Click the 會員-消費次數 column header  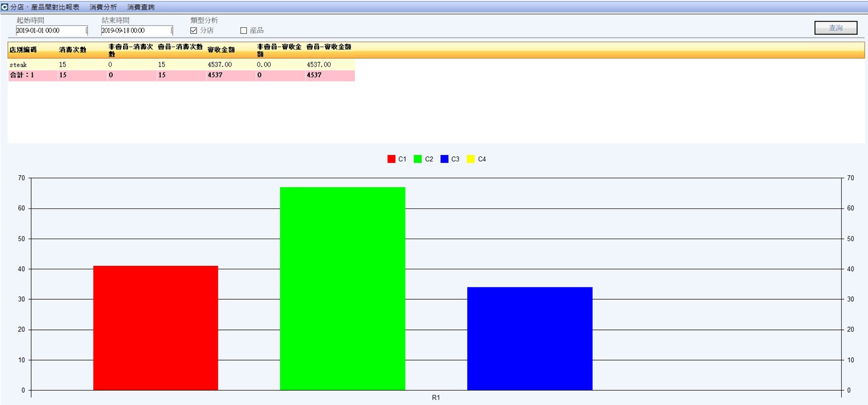tap(180, 47)
